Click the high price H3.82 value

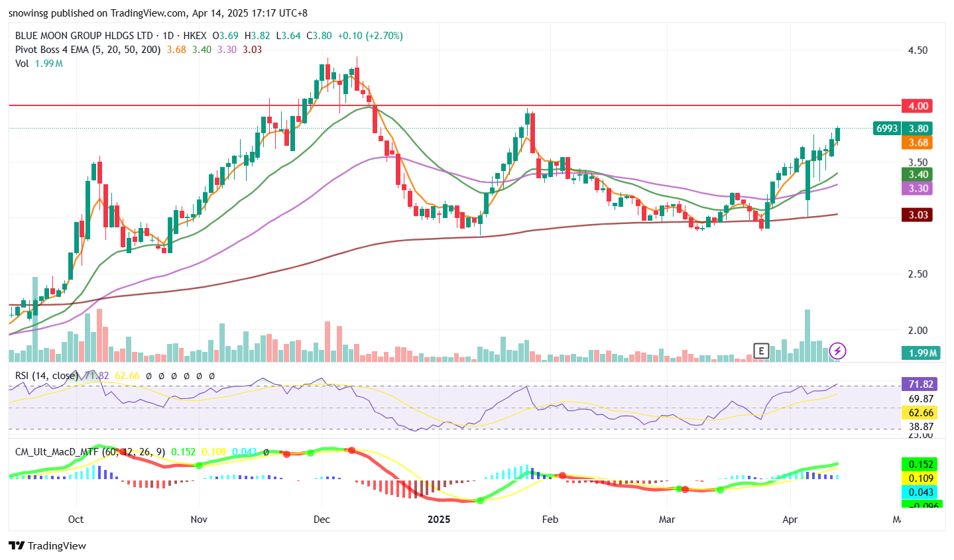point(257,36)
